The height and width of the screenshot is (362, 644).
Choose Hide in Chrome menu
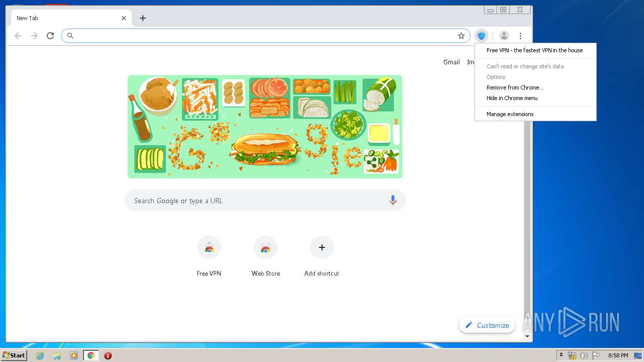pos(535,98)
